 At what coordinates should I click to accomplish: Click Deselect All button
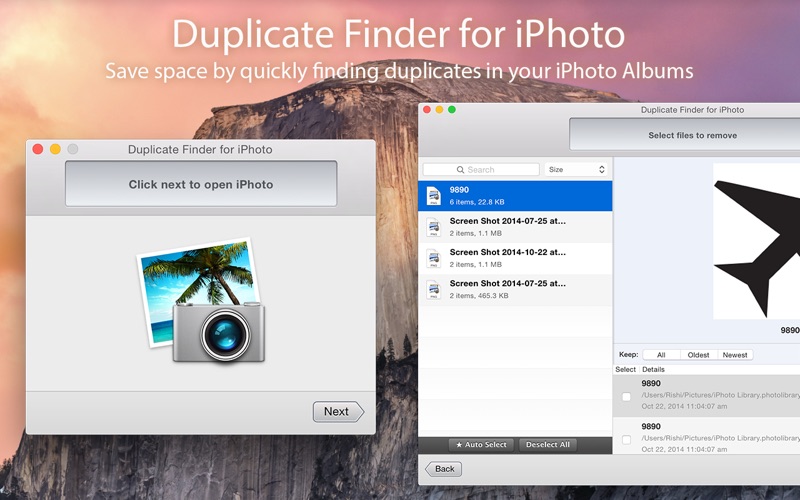548,444
